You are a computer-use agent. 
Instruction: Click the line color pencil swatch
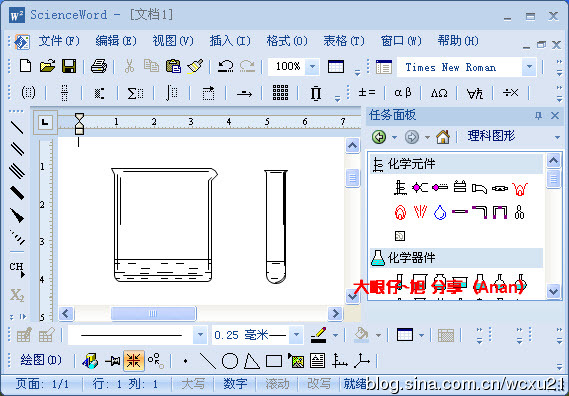pos(319,335)
